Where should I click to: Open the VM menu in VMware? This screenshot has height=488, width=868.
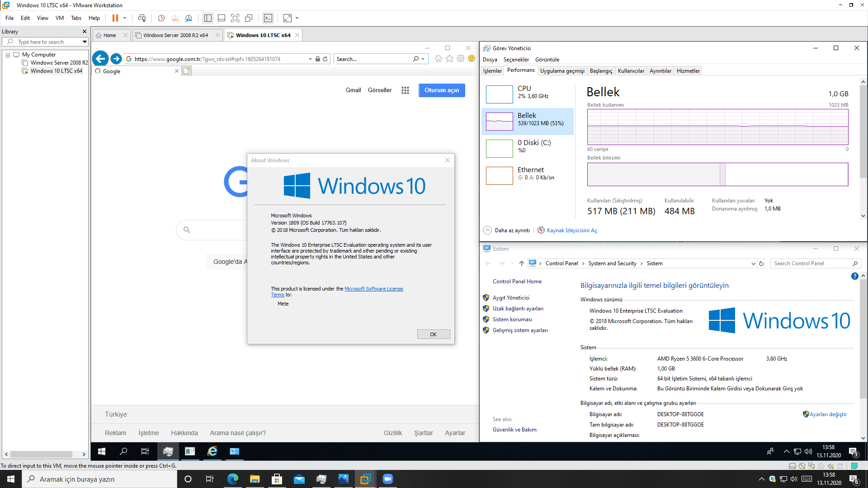click(59, 18)
